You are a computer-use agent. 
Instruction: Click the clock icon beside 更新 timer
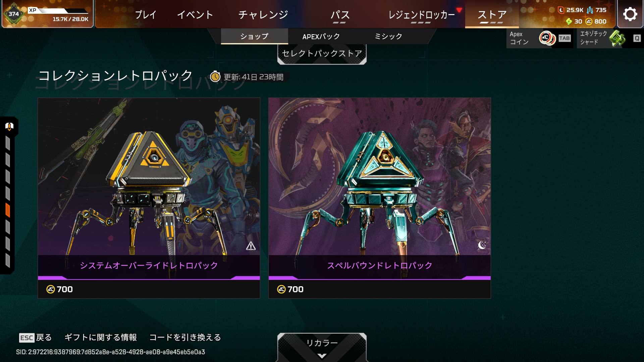(x=215, y=77)
